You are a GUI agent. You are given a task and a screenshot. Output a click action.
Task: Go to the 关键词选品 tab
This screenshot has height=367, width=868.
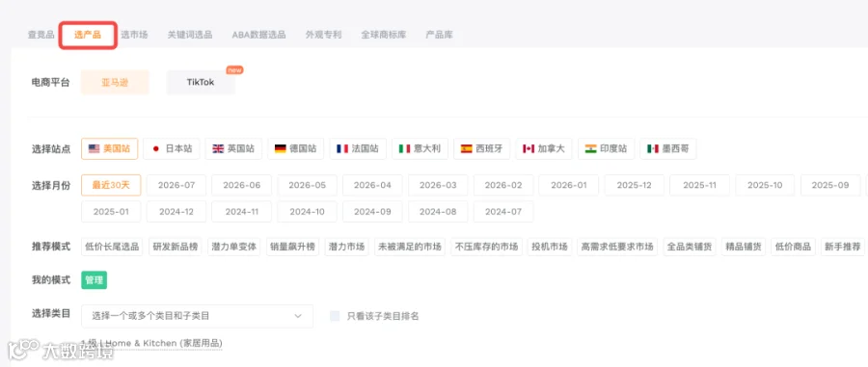click(x=190, y=35)
